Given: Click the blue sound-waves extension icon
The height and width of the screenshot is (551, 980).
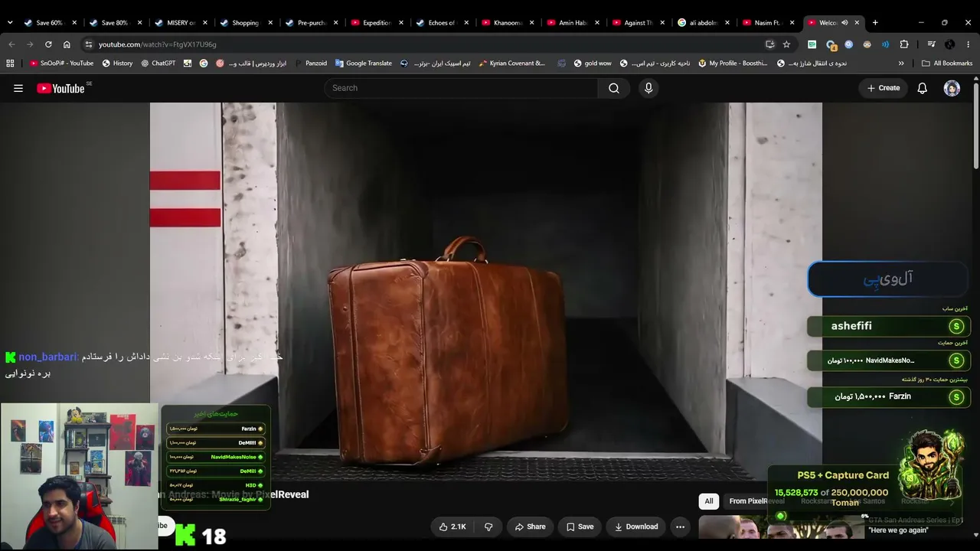Looking at the screenshot, I should pyautogui.click(x=886, y=44).
